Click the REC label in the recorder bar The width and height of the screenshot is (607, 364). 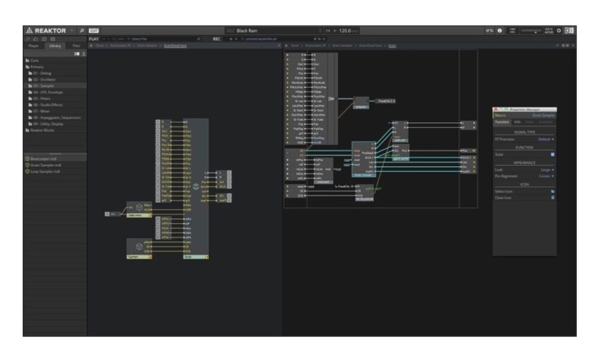pos(216,39)
